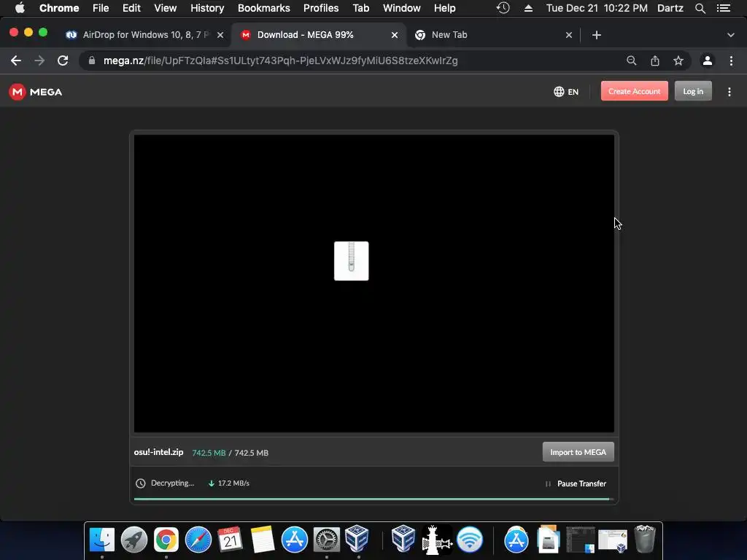The height and width of the screenshot is (560, 747).
Task: Click the zip file thumbnail icon
Action: pyautogui.click(x=351, y=261)
